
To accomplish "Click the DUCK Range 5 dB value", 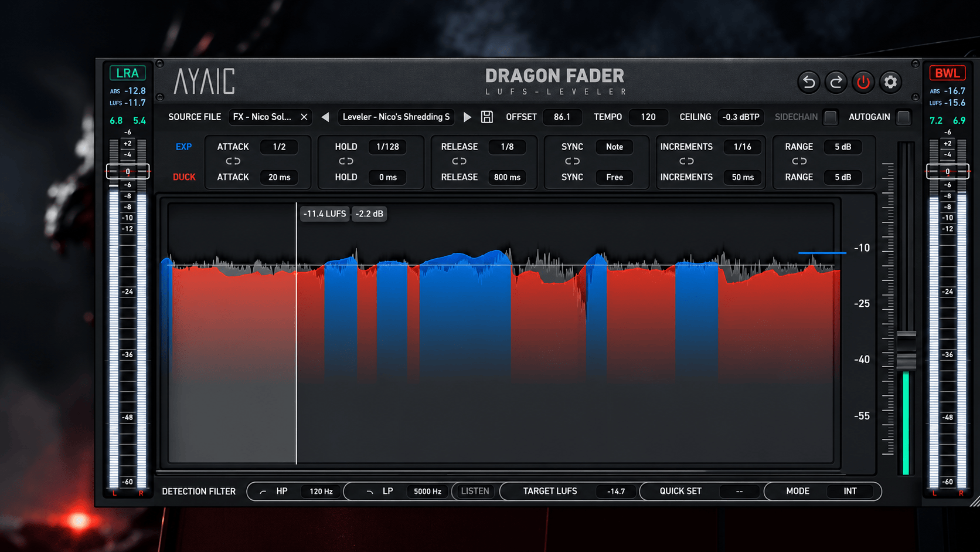I will click(843, 177).
